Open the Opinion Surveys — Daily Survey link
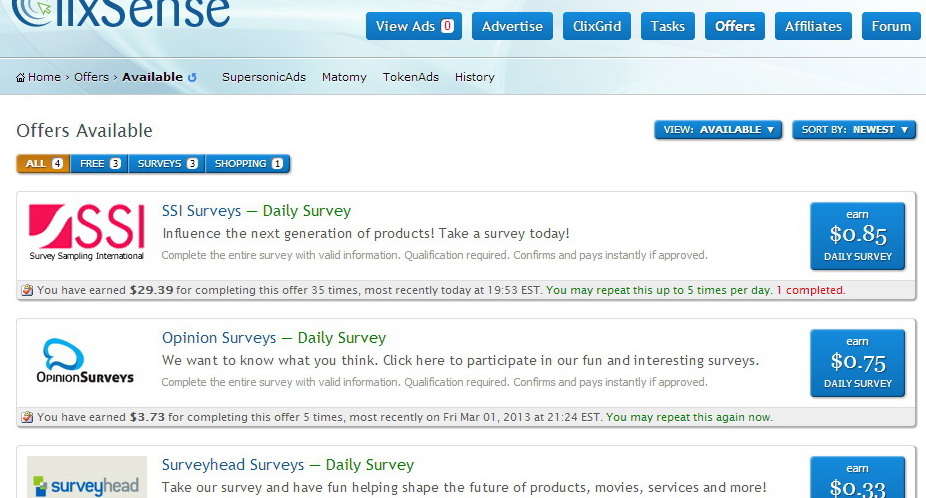 pyautogui.click(x=273, y=338)
